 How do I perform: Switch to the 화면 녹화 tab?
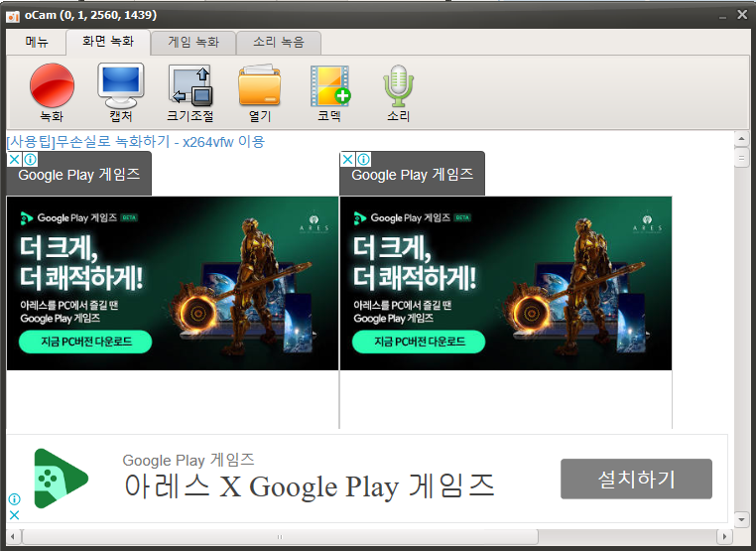pyautogui.click(x=108, y=41)
